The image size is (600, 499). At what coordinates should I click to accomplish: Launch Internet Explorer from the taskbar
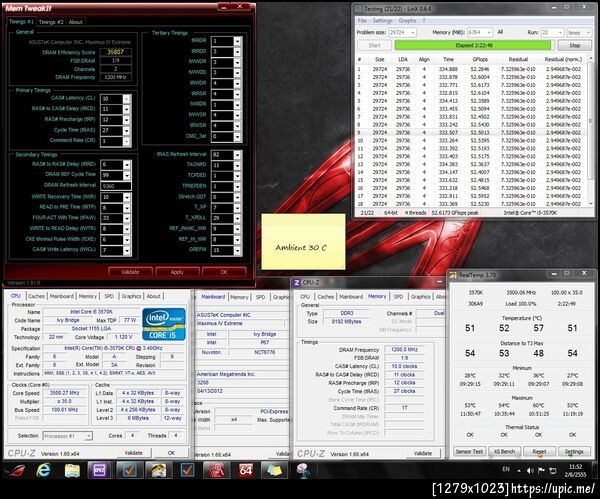click(43, 470)
